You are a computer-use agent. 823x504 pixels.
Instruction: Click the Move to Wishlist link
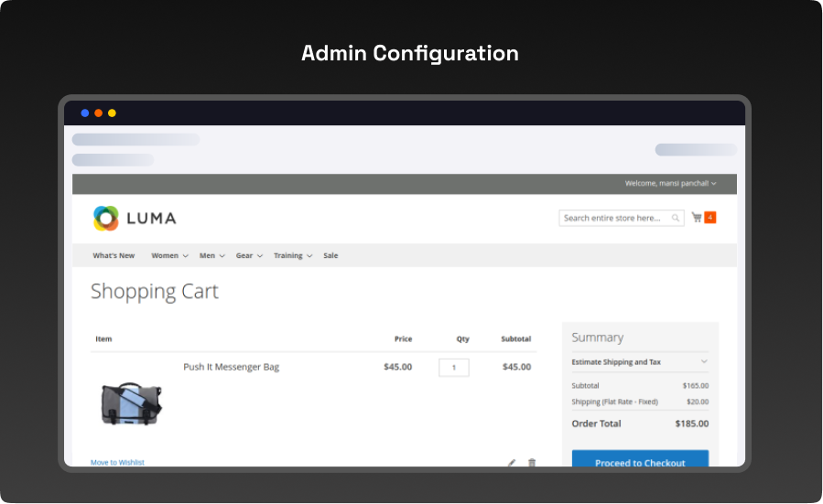(117, 463)
